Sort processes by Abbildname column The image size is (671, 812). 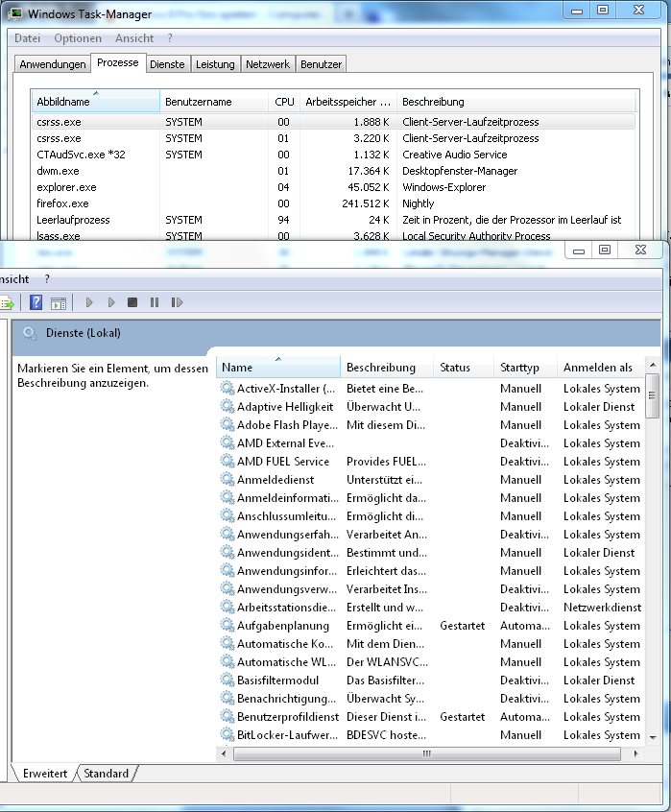(95, 102)
